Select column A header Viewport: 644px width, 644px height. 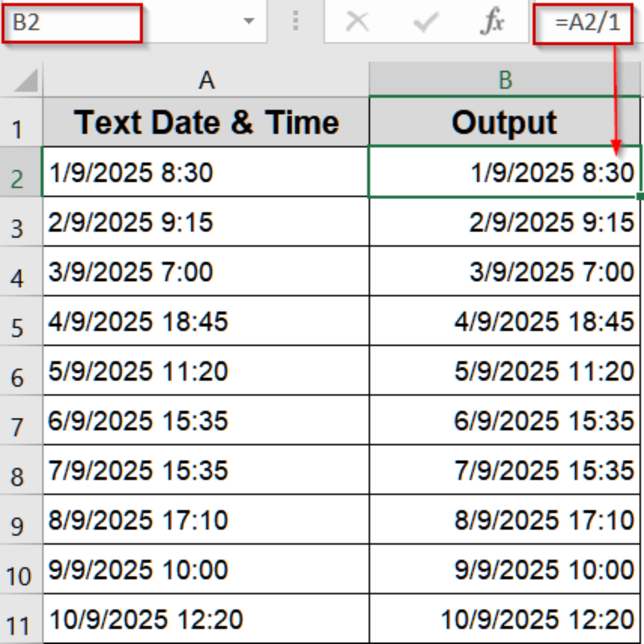[206, 80]
